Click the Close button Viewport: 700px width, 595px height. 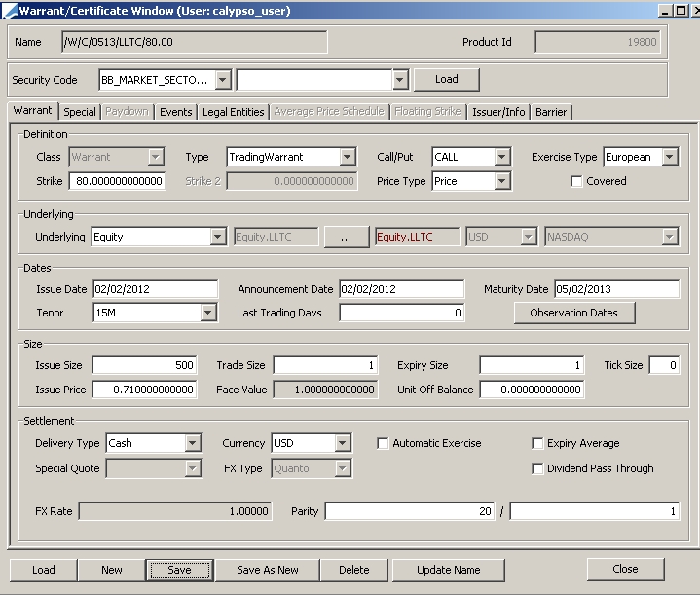pyautogui.click(x=625, y=569)
